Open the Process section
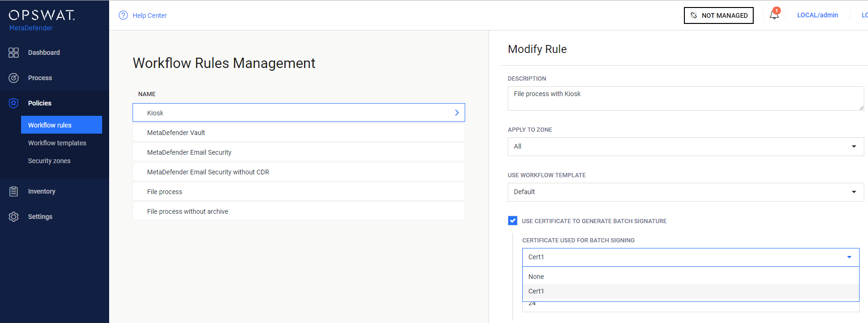The height and width of the screenshot is (323, 868). pyautogui.click(x=40, y=78)
